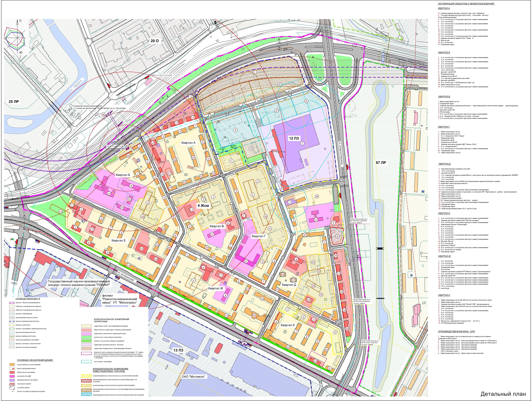Click the '87 ЛР' zone label
This screenshot has width=532, height=401.
381,163
